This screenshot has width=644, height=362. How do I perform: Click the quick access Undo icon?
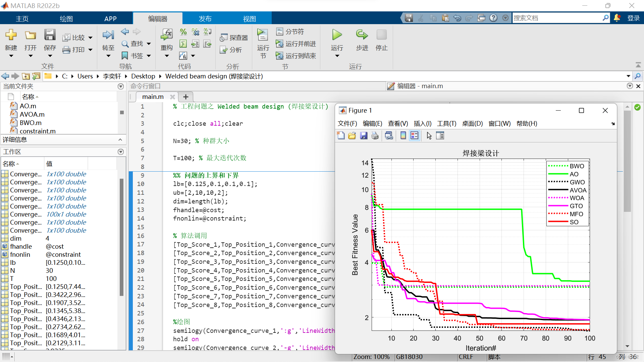pyautogui.click(x=457, y=18)
